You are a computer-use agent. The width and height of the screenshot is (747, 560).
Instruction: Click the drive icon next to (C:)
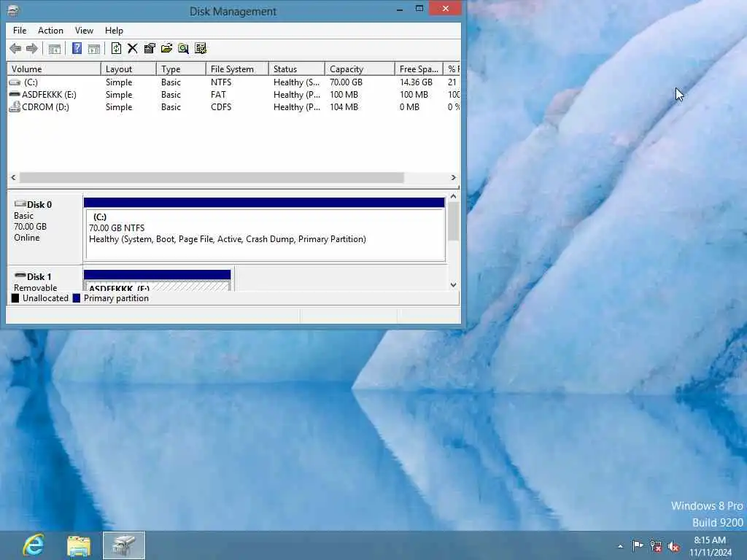15,82
